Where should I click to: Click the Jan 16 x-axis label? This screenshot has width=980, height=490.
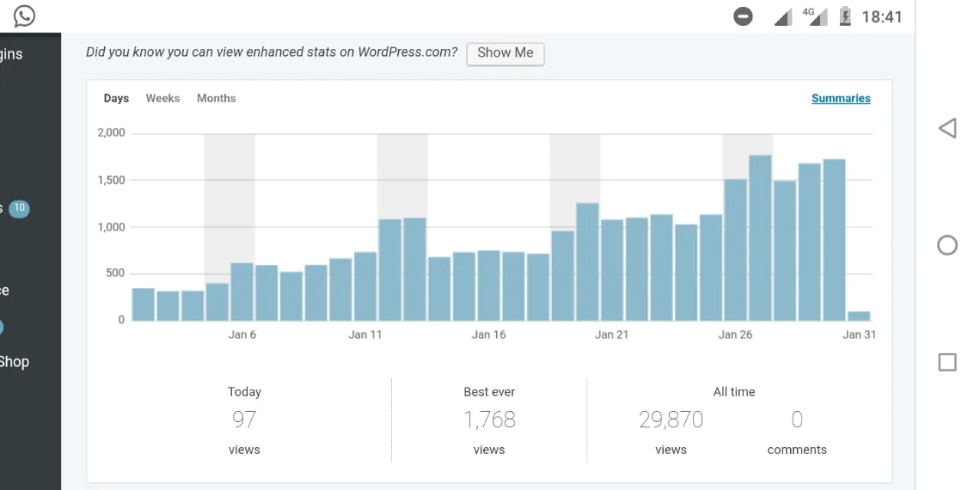[x=488, y=335]
